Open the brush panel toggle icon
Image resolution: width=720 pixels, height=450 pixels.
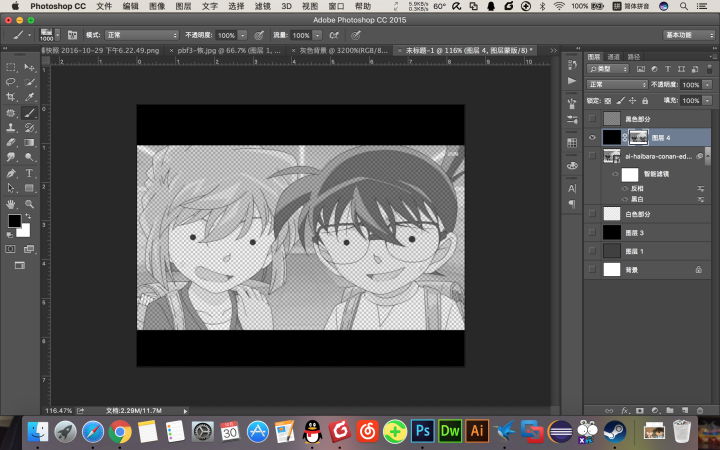(72, 35)
